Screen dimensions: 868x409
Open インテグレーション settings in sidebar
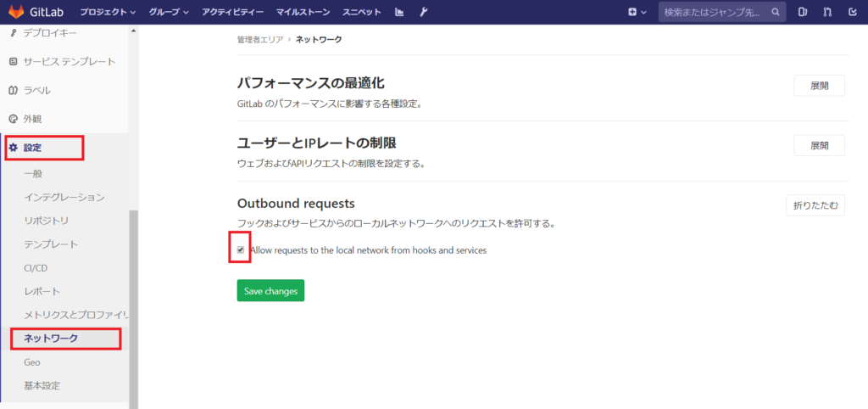click(x=64, y=197)
